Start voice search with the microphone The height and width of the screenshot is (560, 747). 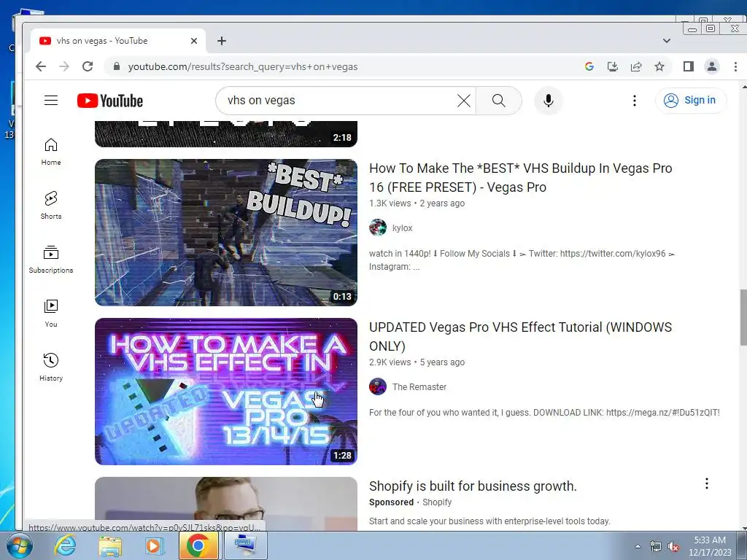click(549, 101)
